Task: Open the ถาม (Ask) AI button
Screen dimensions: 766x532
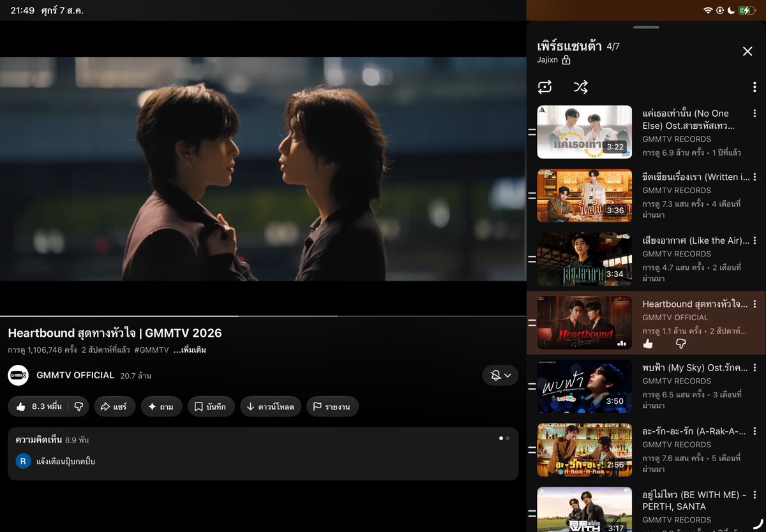Action: pyautogui.click(x=161, y=406)
